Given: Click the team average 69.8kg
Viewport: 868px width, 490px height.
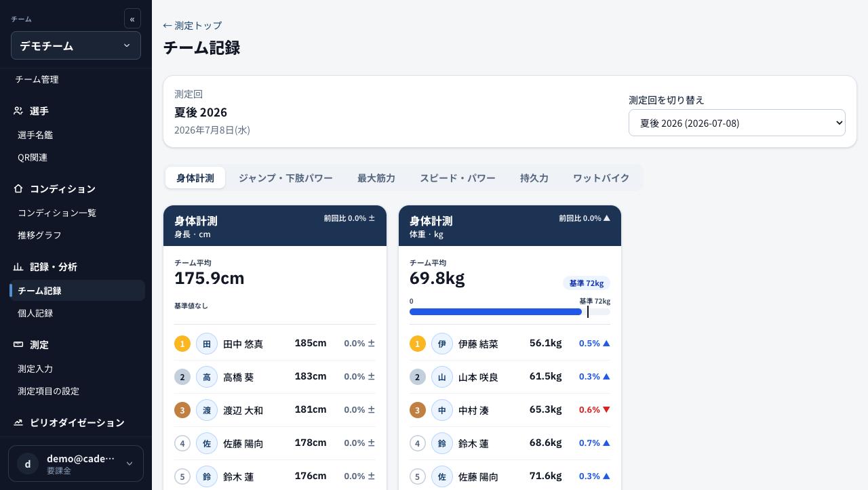Looking at the screenshot, I should [x=437, y=278].
